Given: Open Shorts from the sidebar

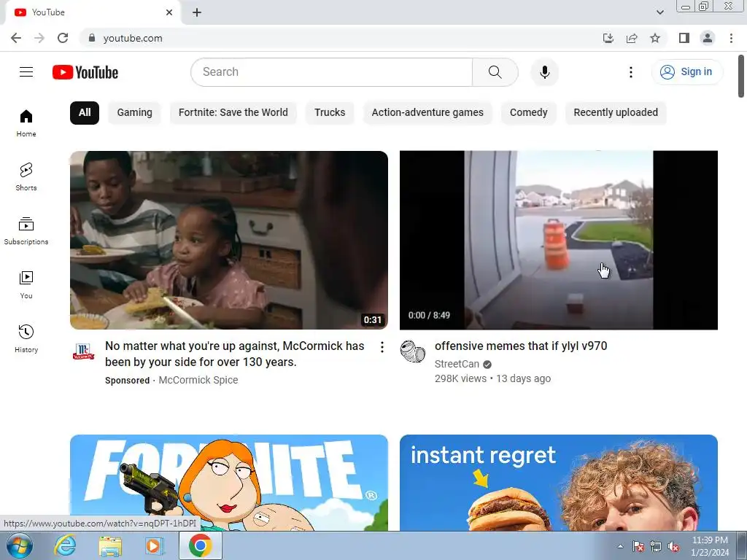Looking at the screenshot, I should (26, 176).
